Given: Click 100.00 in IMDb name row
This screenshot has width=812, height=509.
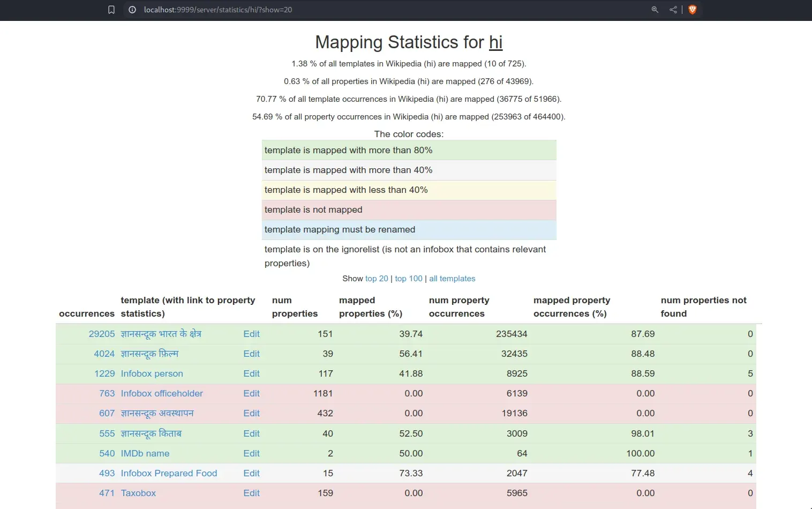Looking at the screenshot, I should click(x=641, y=453).
